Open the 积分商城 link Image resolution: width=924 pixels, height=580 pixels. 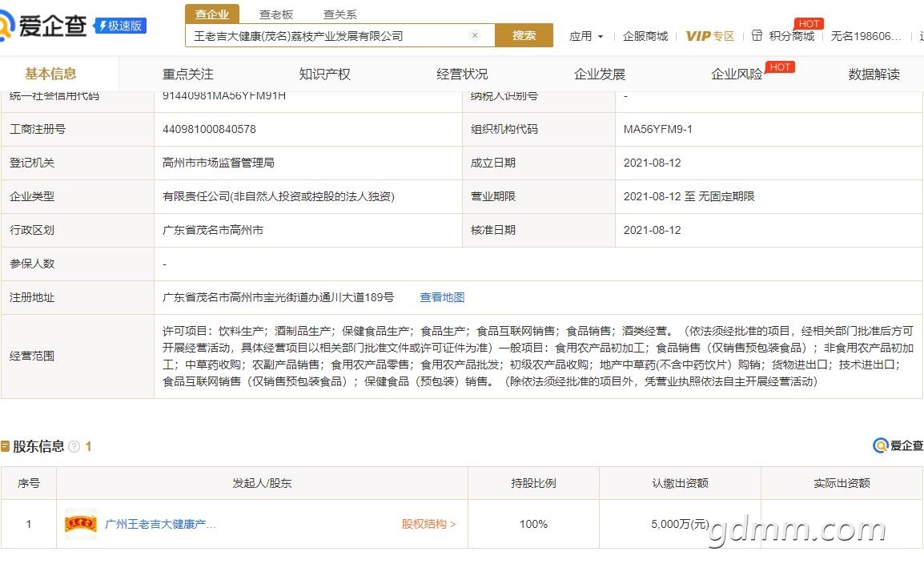[791, 37]
